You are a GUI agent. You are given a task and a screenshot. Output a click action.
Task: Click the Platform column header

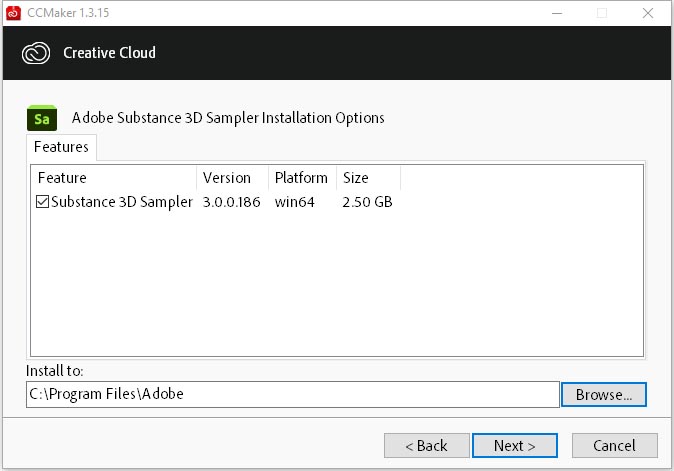[303, 178]
